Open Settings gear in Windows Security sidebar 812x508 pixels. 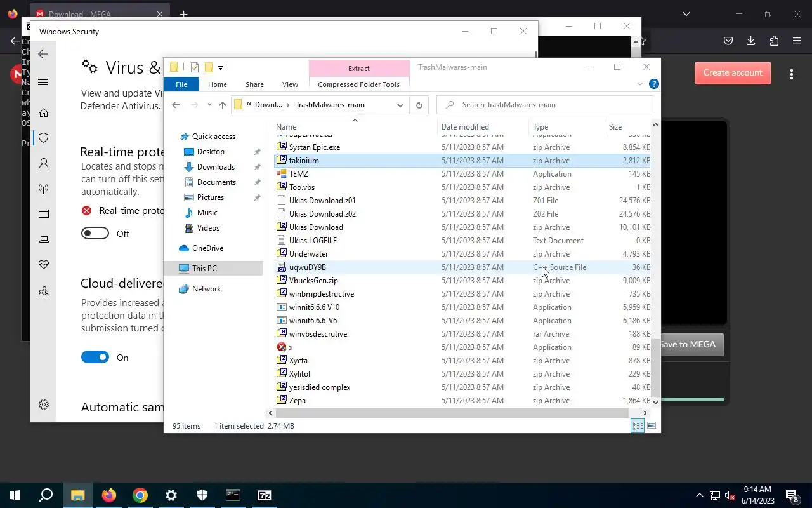[44, 404]
